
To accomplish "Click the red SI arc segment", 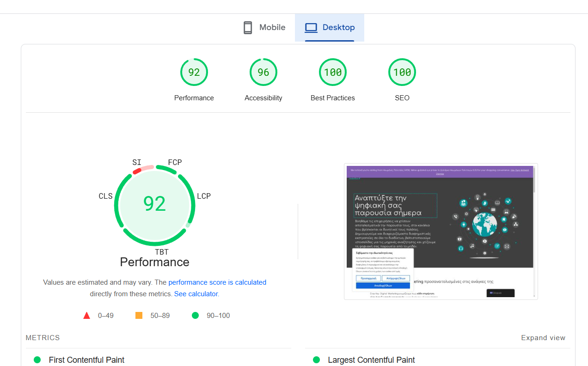I will coord(137,171).
